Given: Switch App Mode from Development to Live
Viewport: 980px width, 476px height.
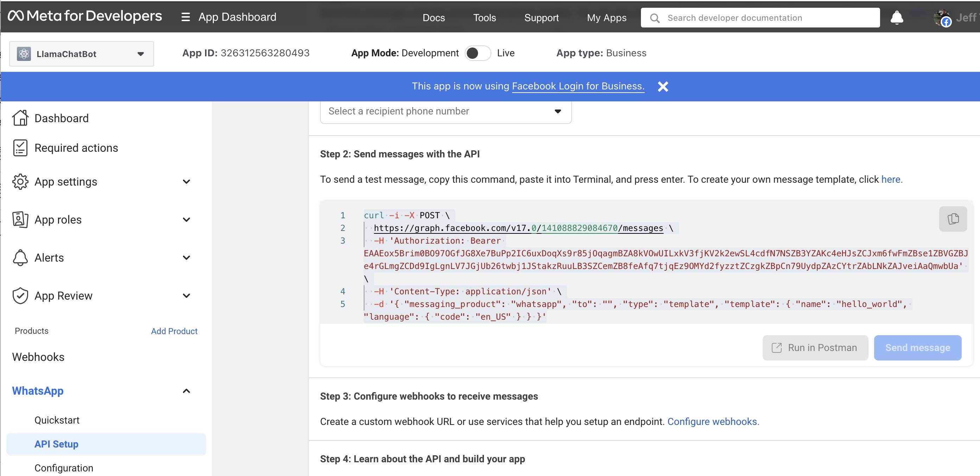Looking at the screenshot, I should pyautogui.click(x=479, y=53).
